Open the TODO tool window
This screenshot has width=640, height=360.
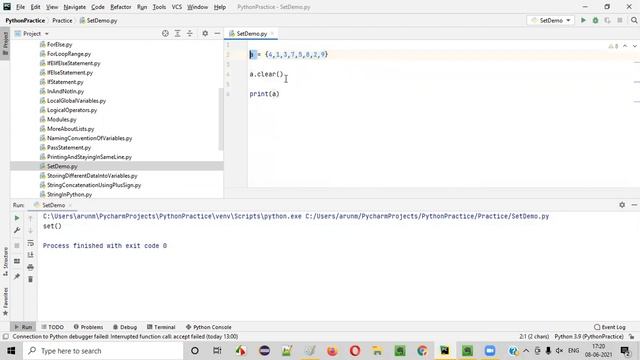point(53,327)
